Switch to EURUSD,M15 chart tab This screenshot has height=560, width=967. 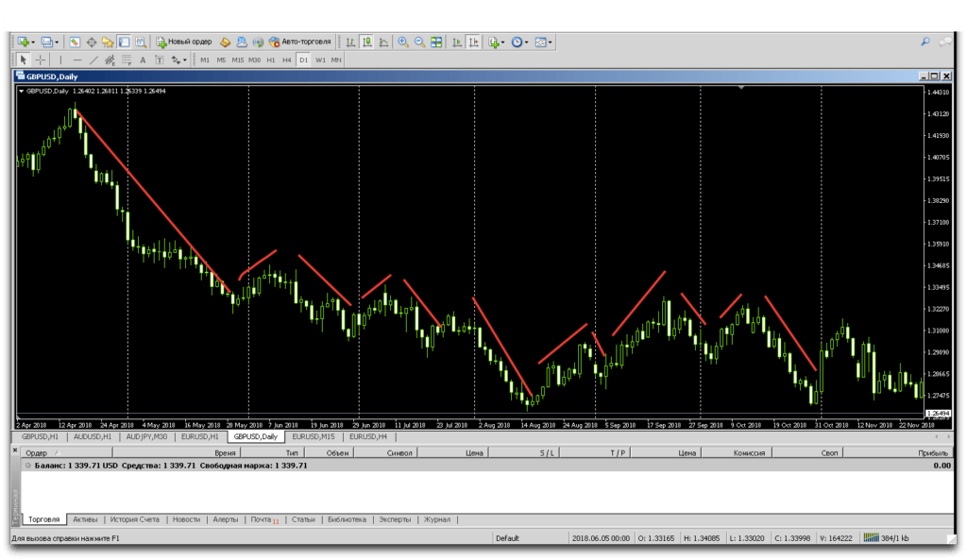pos(314,437)
